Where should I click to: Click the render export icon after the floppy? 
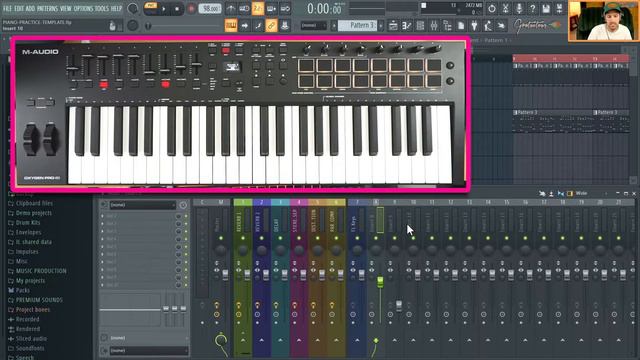[560, 8]
